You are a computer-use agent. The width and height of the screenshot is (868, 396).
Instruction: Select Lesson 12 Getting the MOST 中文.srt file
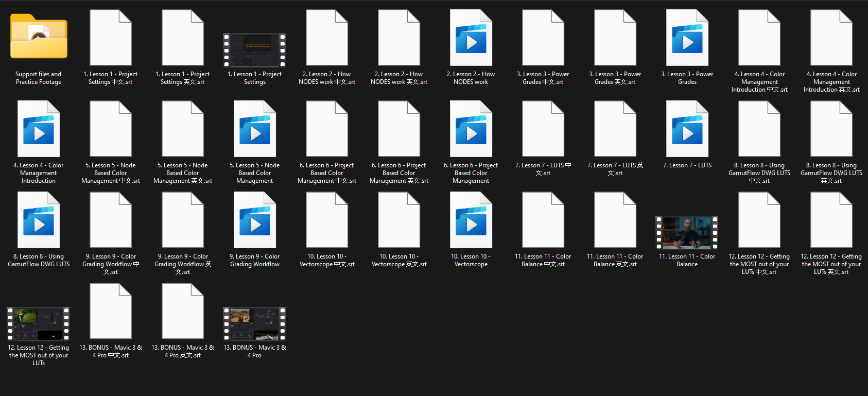(759, 220)
